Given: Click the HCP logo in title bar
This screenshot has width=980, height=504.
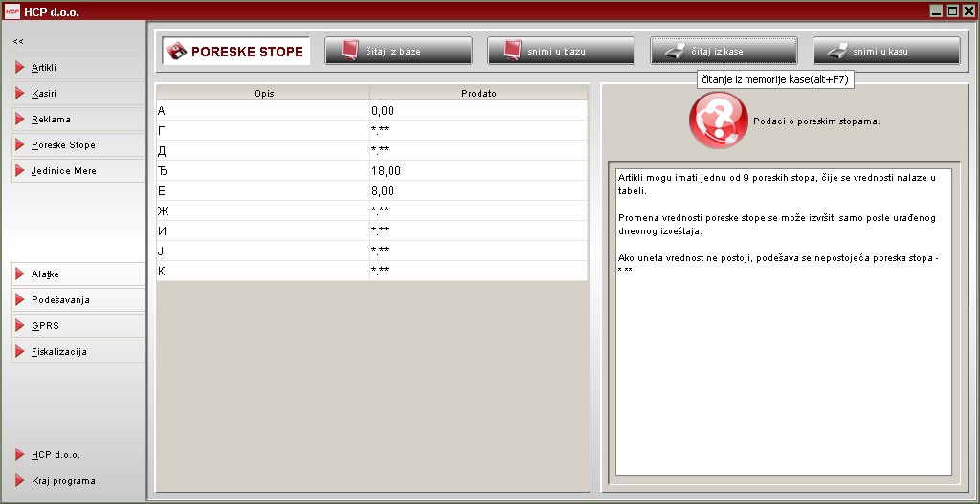Looking at the screenshot, I should pyautogui.click(x=11, y=11).
